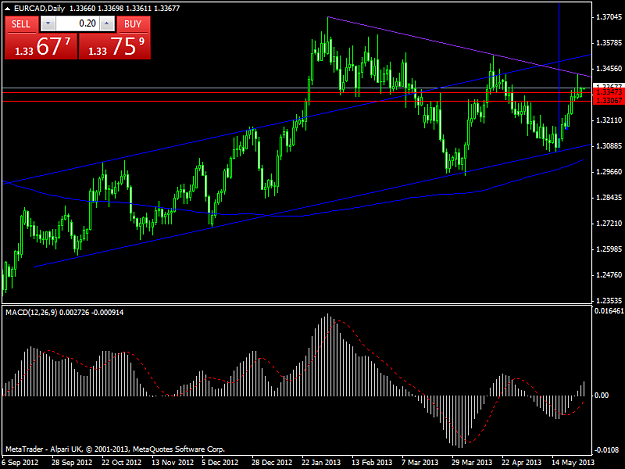Click the MetaTrader - Alpari UK copyright text
This screenshot has width=625, height=469.
coord(115,449)
